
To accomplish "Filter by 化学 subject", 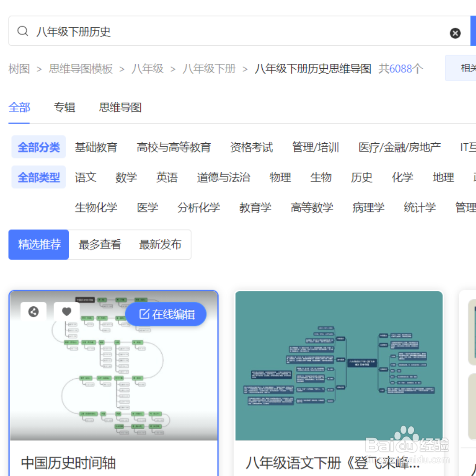I will (x=402, y=177).
